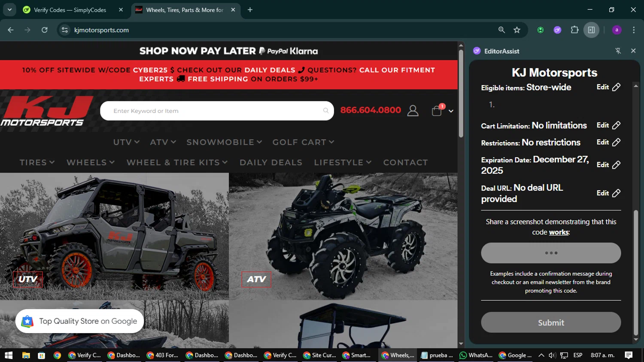Pin the EditorAssist side panel
The image size is (644, 362).
point(618,51)
